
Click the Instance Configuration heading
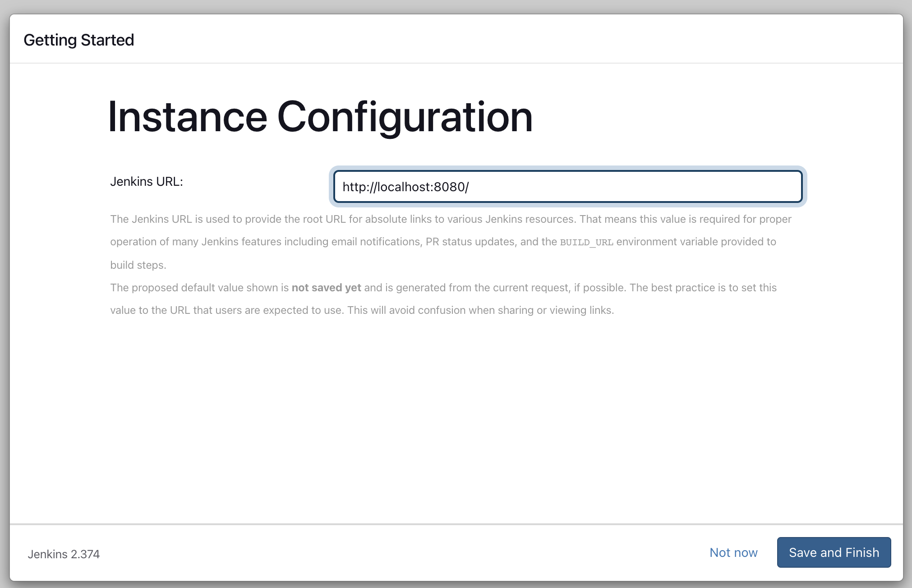320,117
